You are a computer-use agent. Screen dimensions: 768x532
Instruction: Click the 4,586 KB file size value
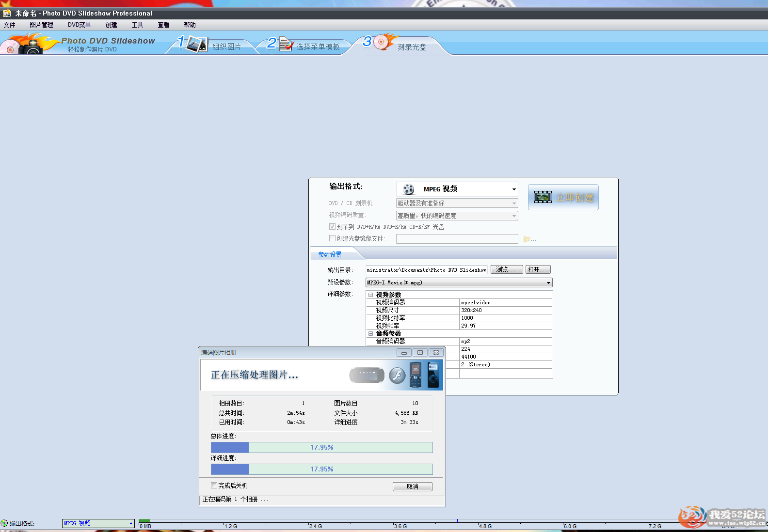[406, 413]
